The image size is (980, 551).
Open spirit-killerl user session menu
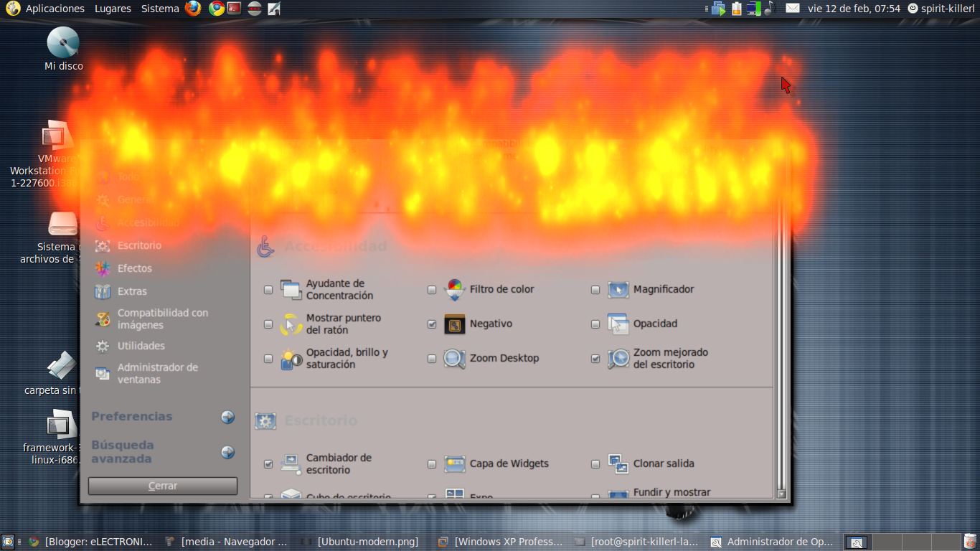(x=941, y=9)
